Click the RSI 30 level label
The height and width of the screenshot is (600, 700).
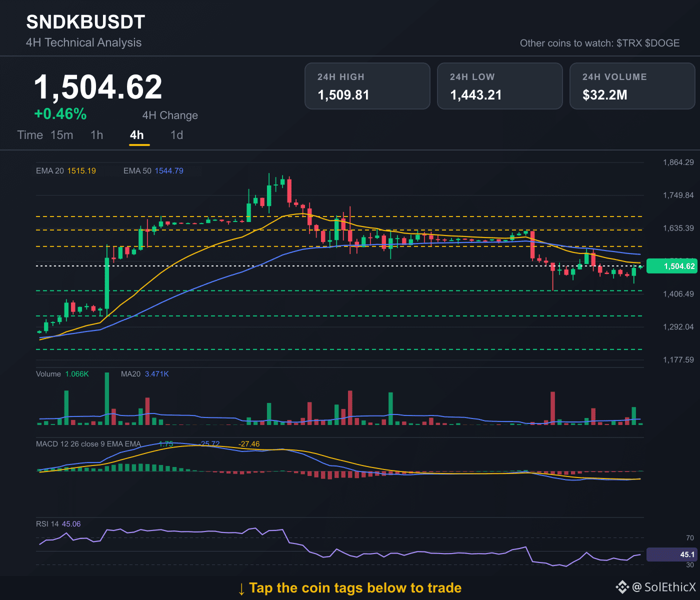tap(690, 565)
